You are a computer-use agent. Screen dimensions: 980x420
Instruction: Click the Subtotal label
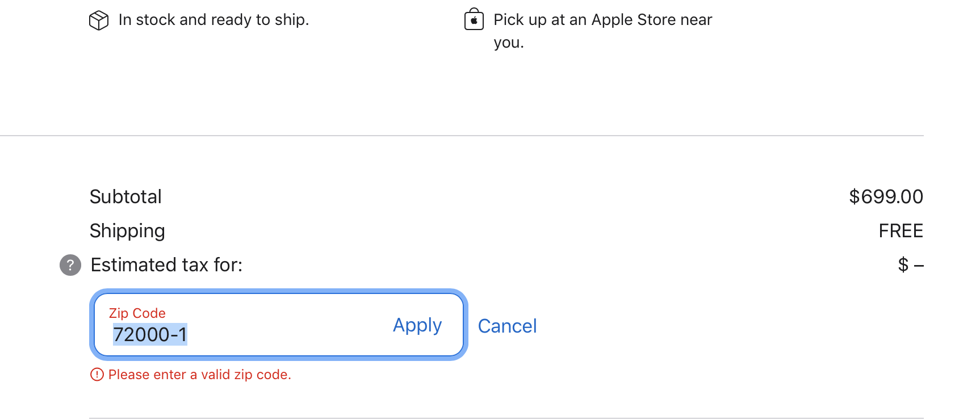125,197
